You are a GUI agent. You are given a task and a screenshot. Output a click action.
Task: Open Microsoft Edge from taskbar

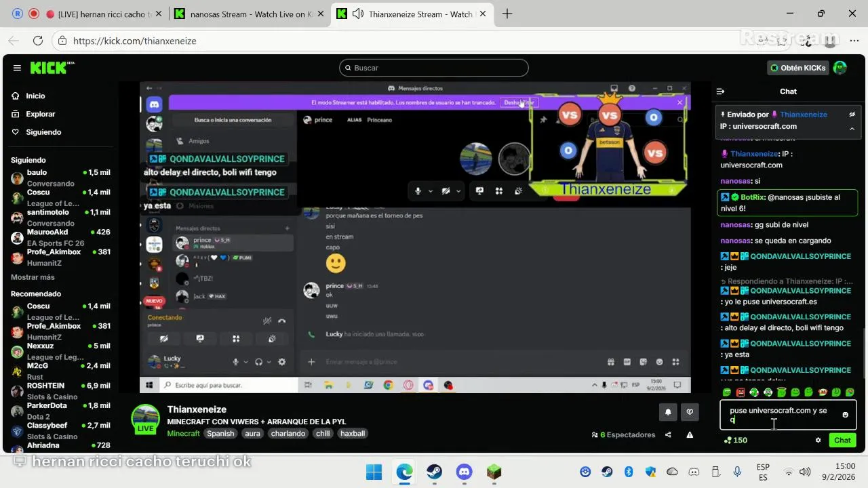[x=404, y=472]
